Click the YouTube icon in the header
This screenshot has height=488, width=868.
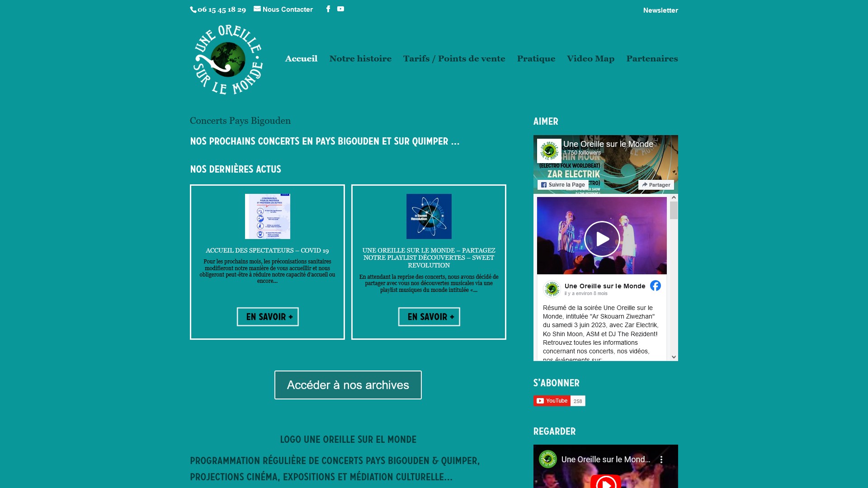pos(340,8)
